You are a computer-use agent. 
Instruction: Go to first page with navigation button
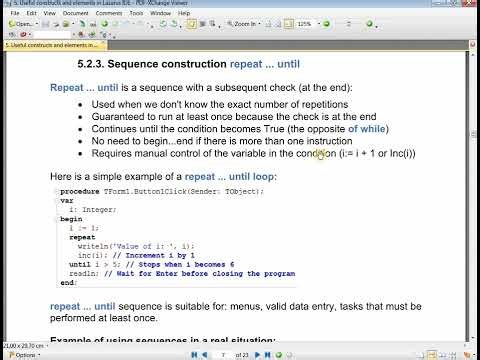point(194,355)
